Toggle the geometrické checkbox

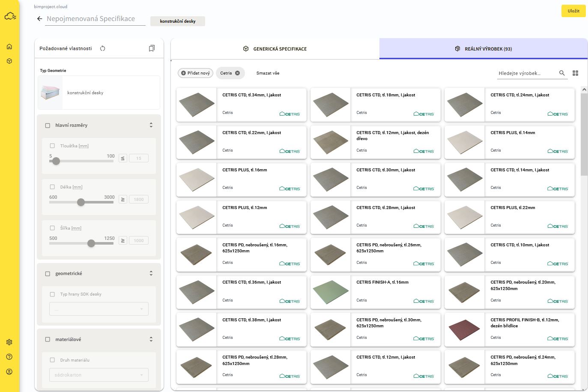[x=48, y=274]
